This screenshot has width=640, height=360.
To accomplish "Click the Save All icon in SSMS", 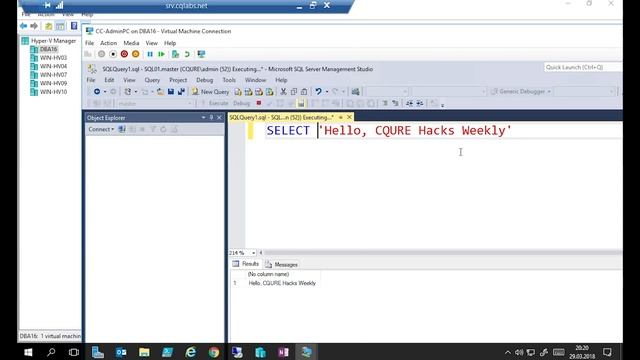I will pyautogui.click(x=181, y=91).
